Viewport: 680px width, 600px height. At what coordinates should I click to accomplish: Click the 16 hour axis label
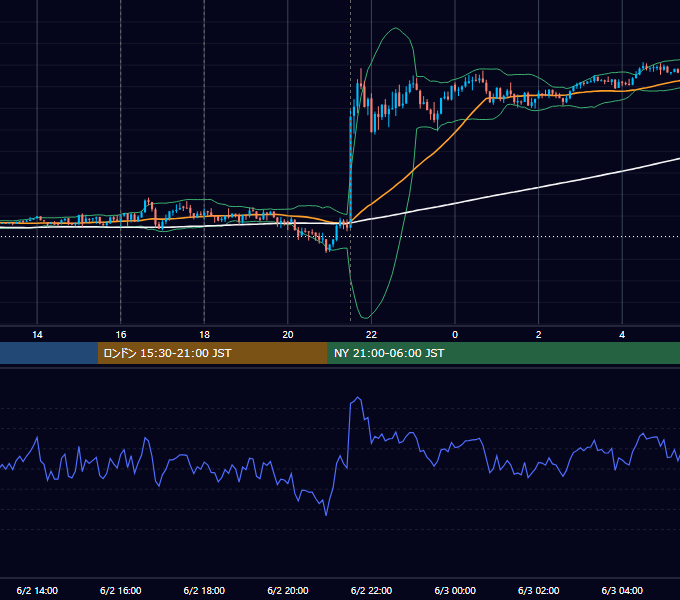coord(121,335)
